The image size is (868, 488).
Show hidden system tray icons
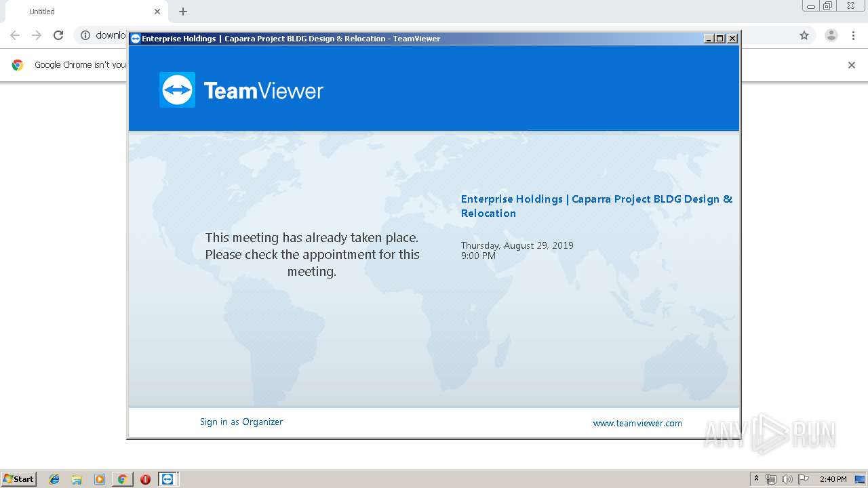click(756, 479)
